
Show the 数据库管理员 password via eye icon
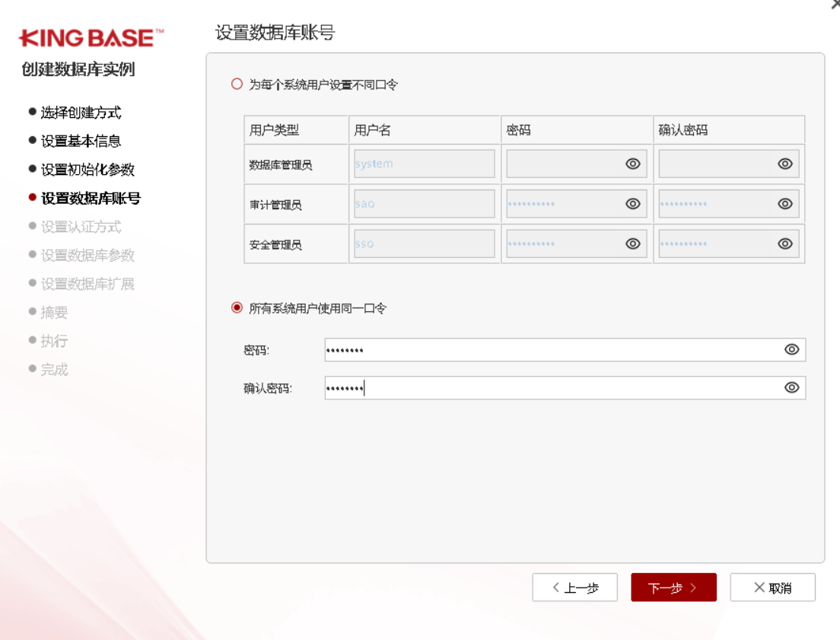632,164
